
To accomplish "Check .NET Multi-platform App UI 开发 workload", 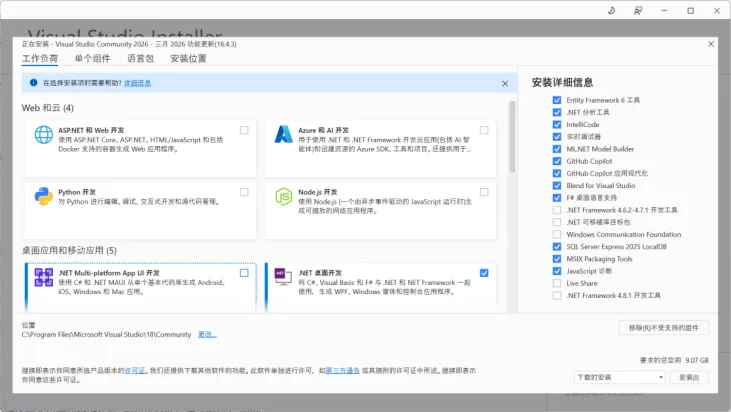I will 244,273.
